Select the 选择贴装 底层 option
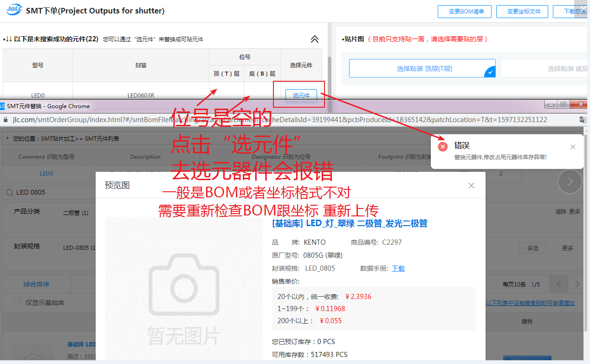The height and width of the screenshot is (364, 590). coord(545,68)
